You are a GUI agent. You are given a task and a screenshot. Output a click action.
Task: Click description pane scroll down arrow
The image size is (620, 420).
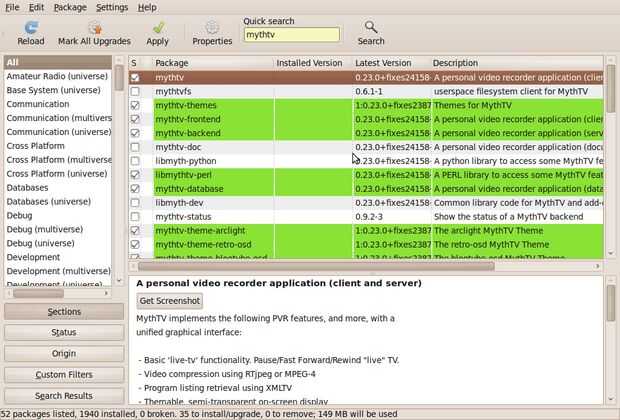(611, 399)
